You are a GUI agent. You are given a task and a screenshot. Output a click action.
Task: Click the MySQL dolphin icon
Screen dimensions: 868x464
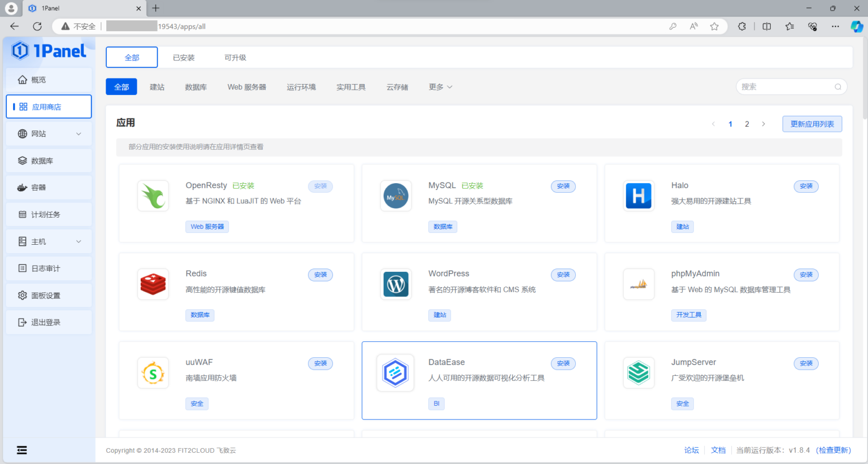pyautogui.click(x=396, y=196)
